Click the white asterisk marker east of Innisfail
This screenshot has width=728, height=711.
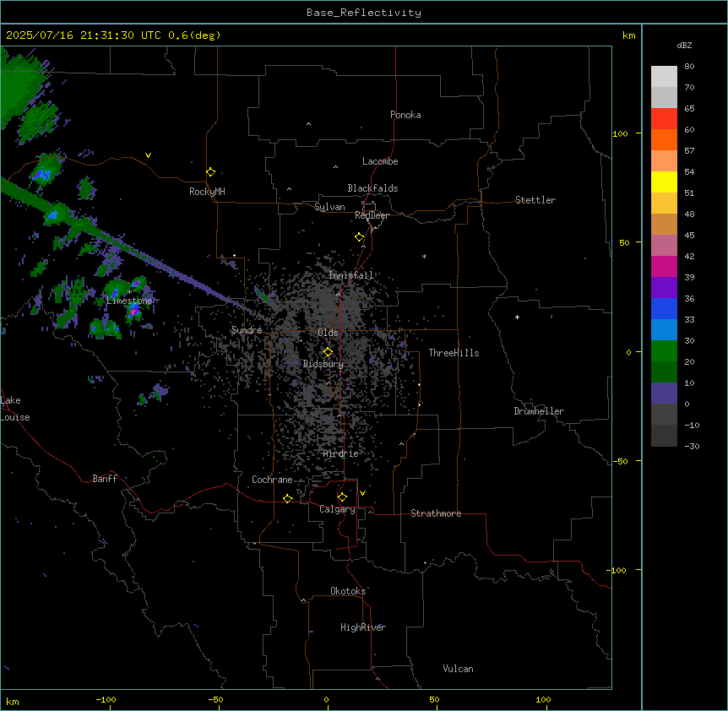coord(424,256)
